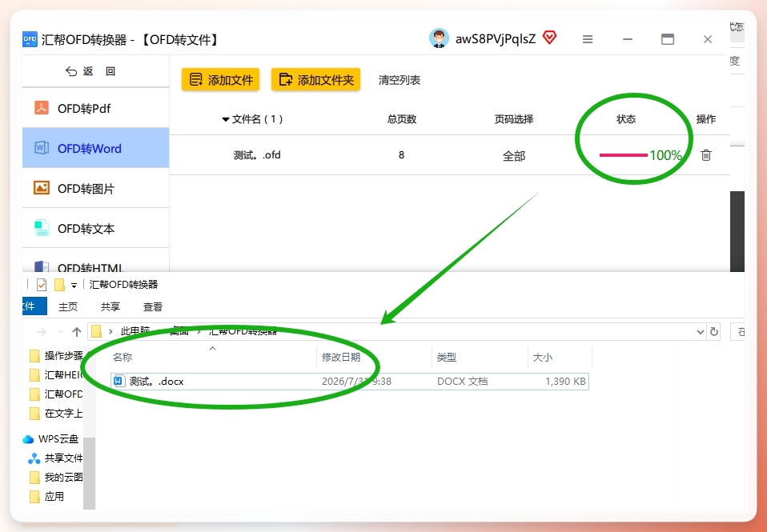767x532 pixels.
Task: Click the 总页数 column header
Action: [x=402, y=119]
